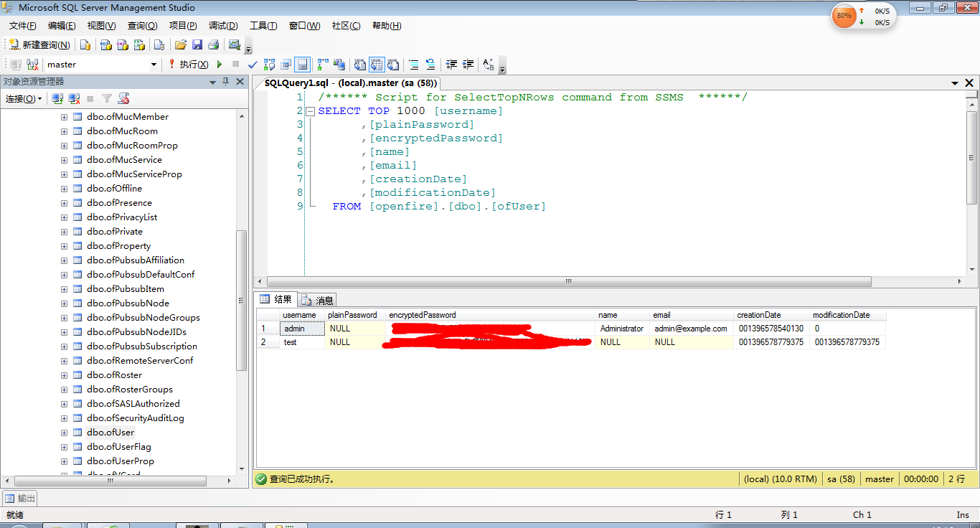
Task: Click the funnel Filter icon in Object Explorer
Action: (x=107, y=99)
